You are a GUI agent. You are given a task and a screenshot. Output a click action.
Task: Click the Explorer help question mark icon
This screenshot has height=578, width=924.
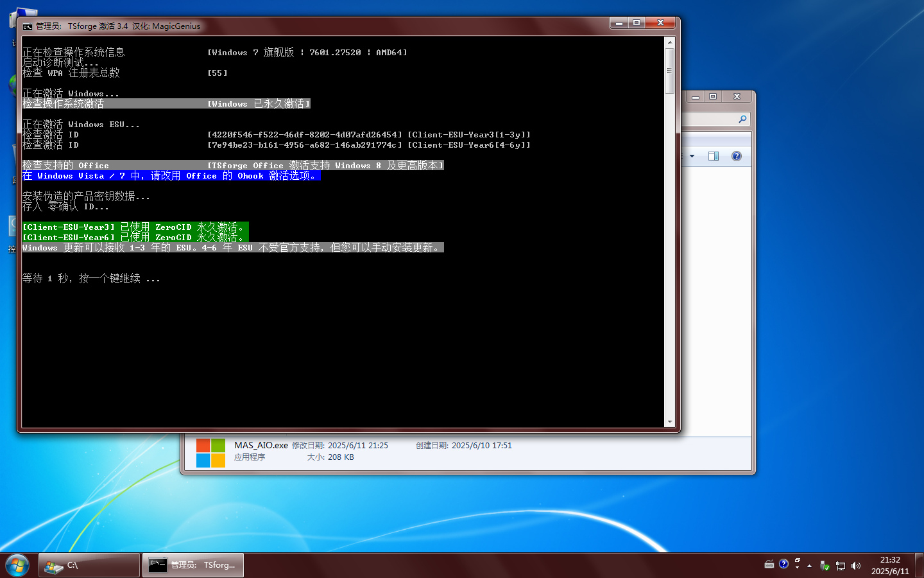(736, 156)
